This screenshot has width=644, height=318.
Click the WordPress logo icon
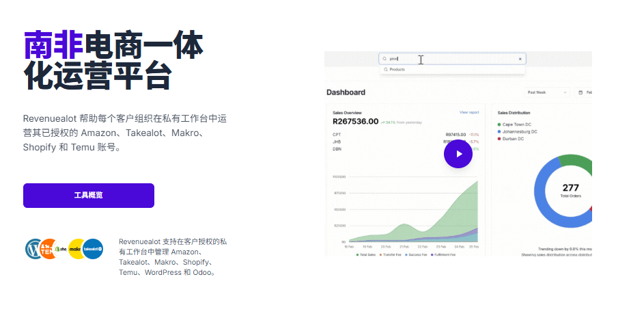coord(33,249)
